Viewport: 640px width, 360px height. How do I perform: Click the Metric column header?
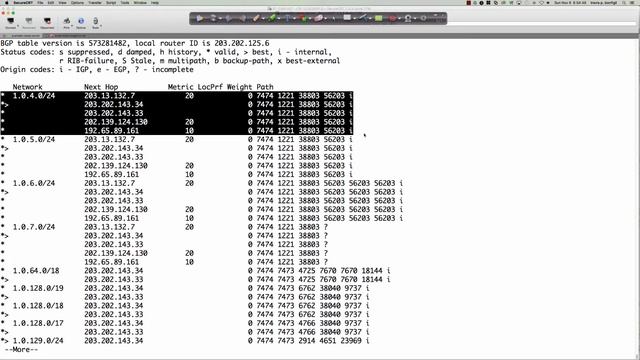click(x=181, y=87)
